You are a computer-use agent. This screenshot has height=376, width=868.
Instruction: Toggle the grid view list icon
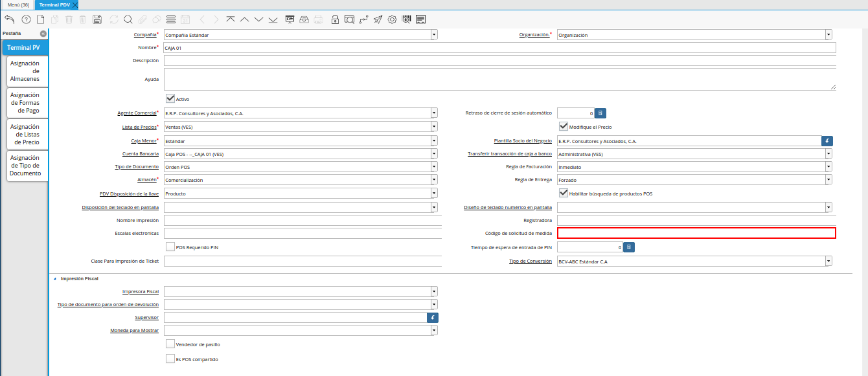[171, 19]
